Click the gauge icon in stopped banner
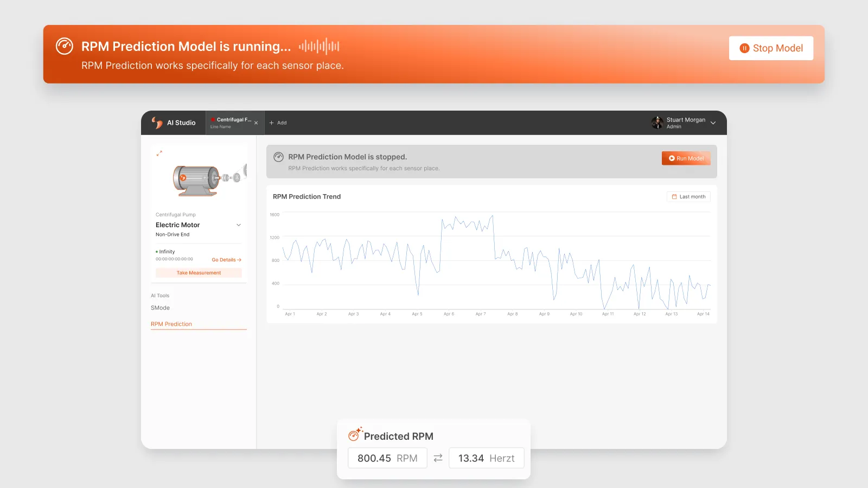Screen dimensions: 868x488 (278, 157)
